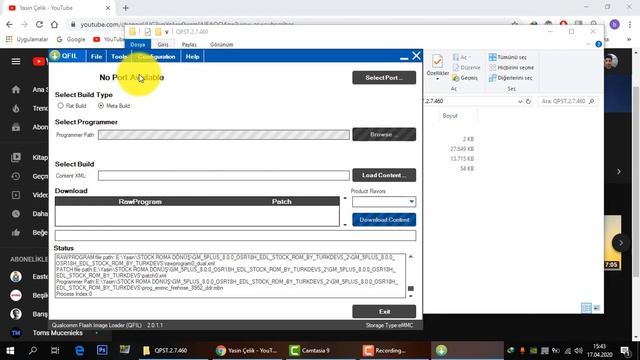Click the QFIL logo icon
The image size is (640, 360).
point(55,56)
